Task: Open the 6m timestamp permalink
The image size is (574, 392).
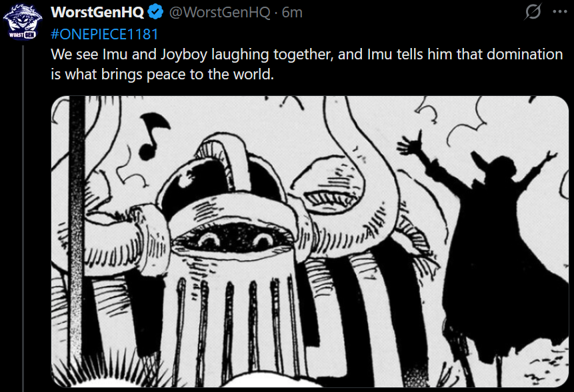Action: [292, 13]
